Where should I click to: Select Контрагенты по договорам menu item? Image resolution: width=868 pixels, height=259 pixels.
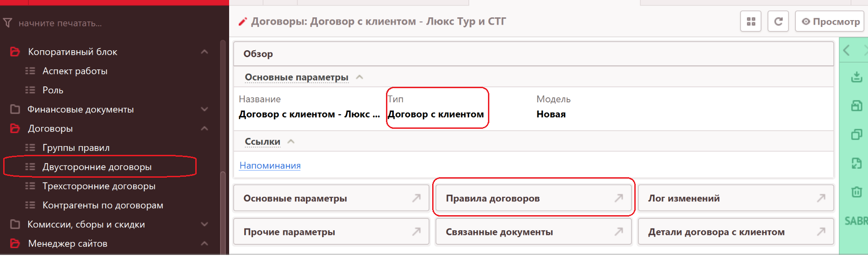102,206
